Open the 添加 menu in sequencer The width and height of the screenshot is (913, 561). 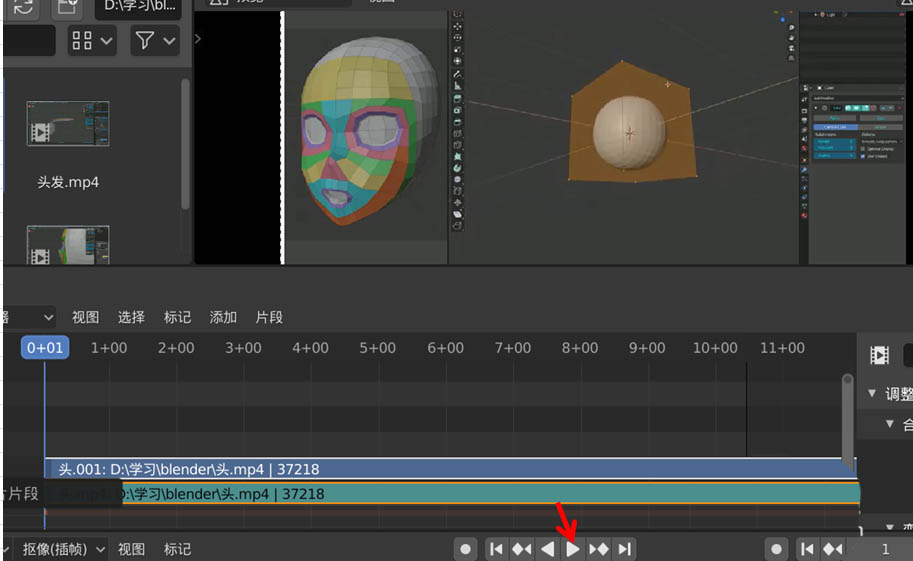click(x=223, y=317)
